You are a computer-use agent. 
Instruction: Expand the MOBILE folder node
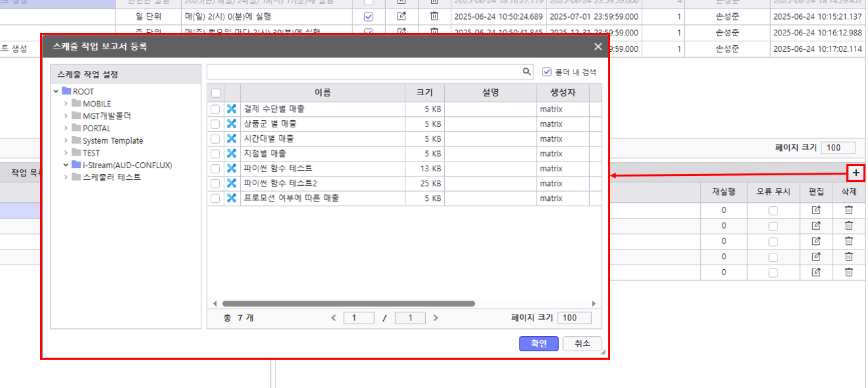[x=66, y=104]
